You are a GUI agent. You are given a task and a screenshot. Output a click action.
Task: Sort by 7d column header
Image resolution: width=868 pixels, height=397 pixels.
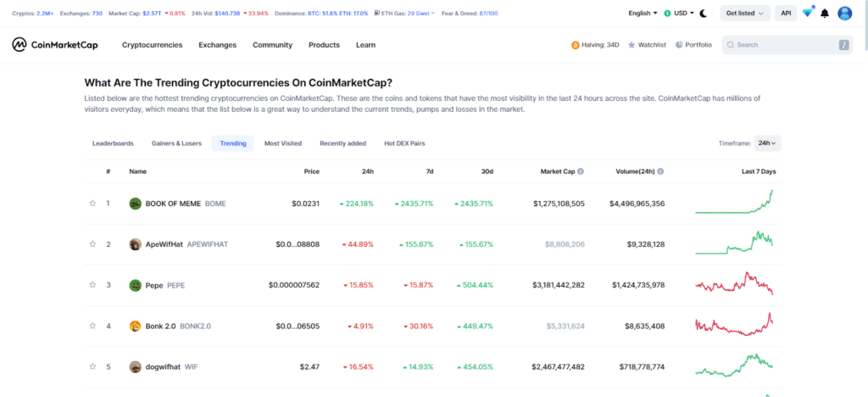click(x=430, y=171)
